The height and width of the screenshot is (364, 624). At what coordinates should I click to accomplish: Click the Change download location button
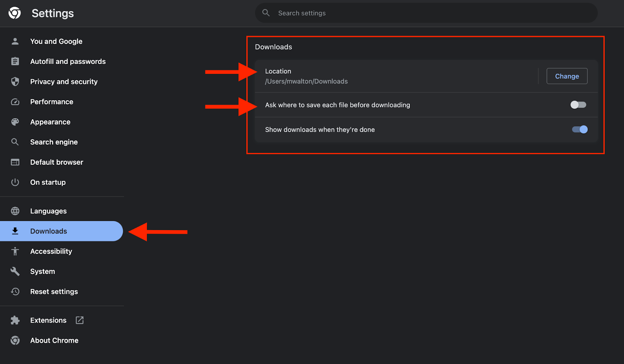coord(567,76)
